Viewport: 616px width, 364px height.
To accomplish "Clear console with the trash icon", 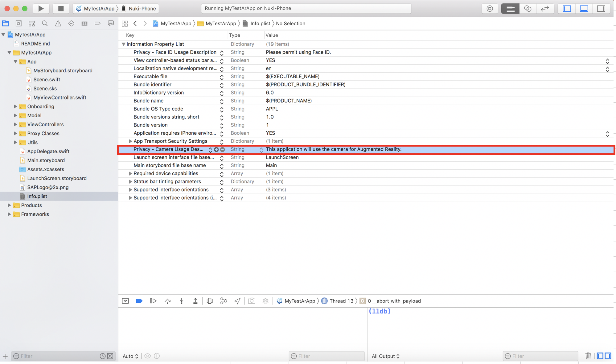I will point(588,356).
